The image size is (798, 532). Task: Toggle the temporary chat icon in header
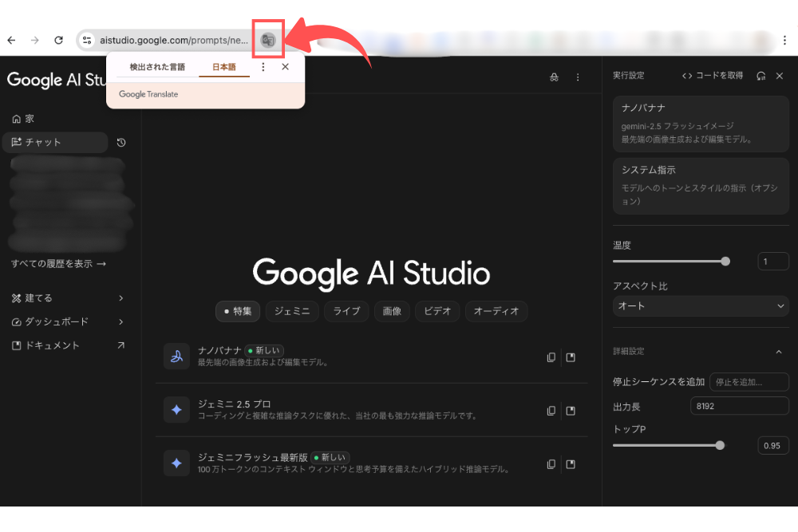[x=554, y=77]
